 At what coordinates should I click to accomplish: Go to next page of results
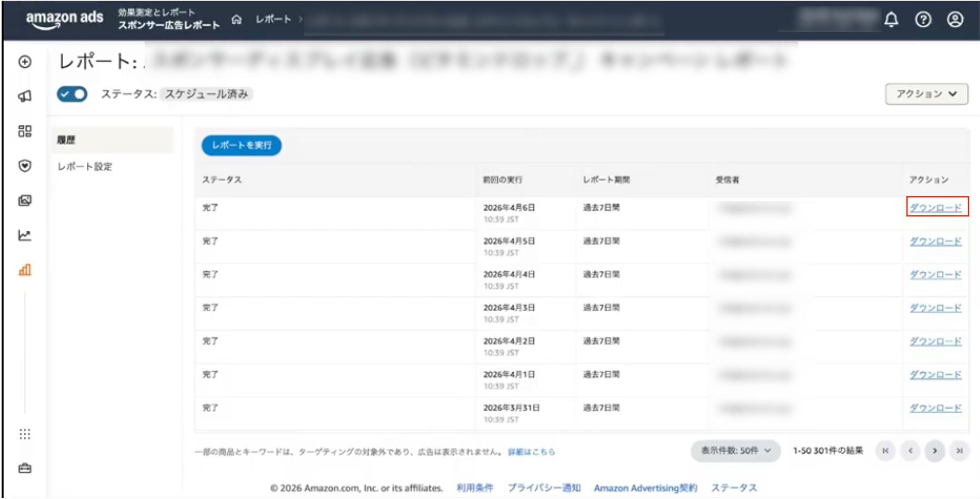(x=935, y=451)
